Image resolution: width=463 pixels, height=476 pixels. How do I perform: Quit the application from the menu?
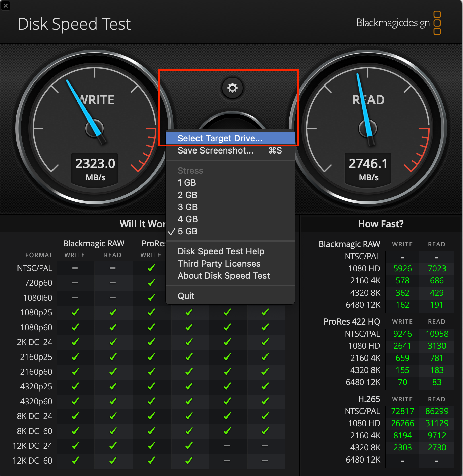coord(230,296)
